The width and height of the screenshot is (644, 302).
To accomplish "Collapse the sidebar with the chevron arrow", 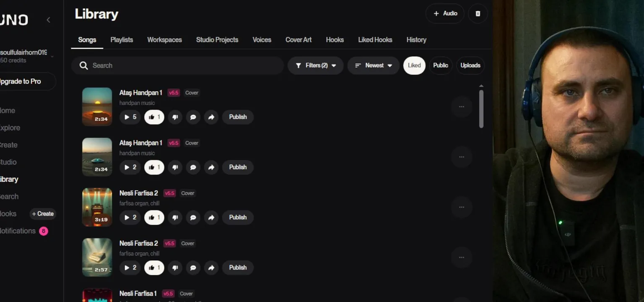I will (48, 20).
